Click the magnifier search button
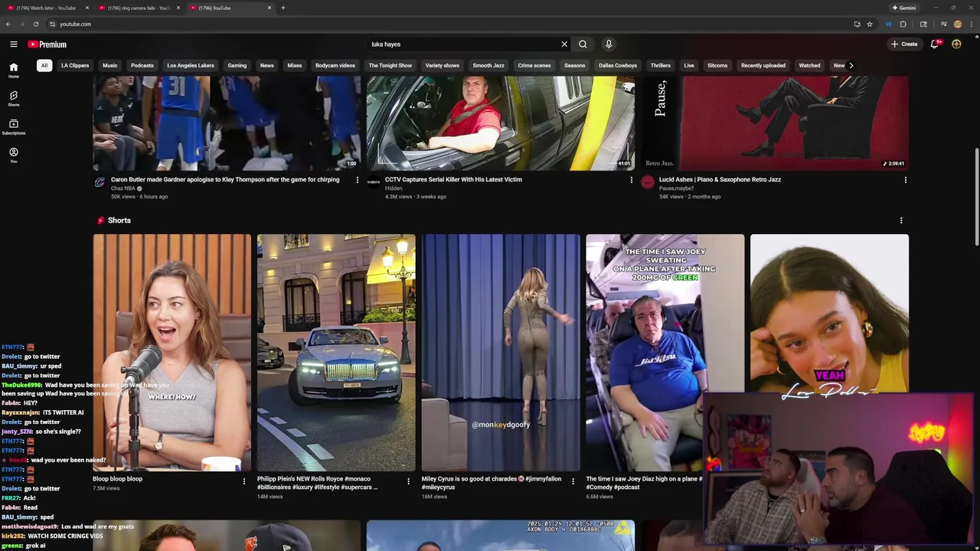980x551 pixels. pyautogui.click(x=583, y=44)
